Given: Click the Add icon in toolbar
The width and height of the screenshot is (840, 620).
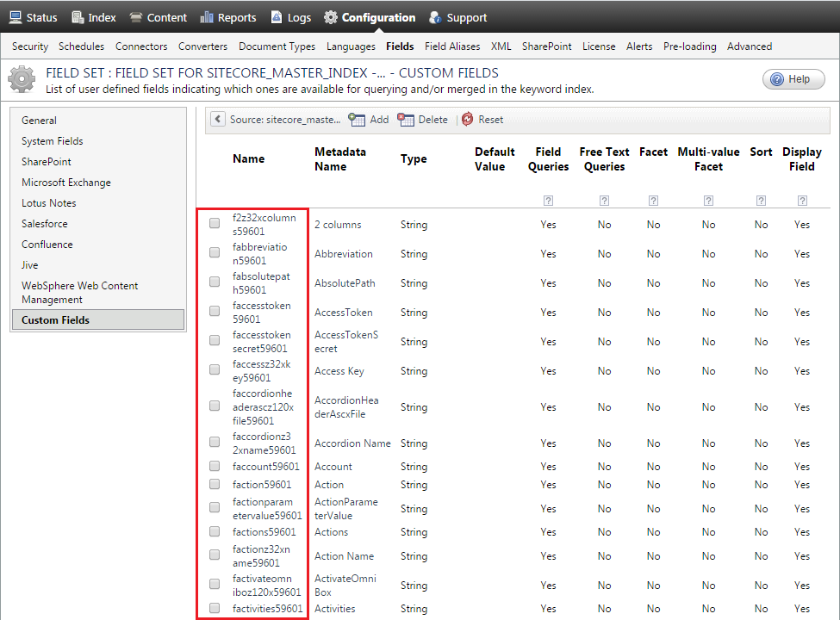Looking at the screenshot, I should pyautogui.click(x=360, y=120).
